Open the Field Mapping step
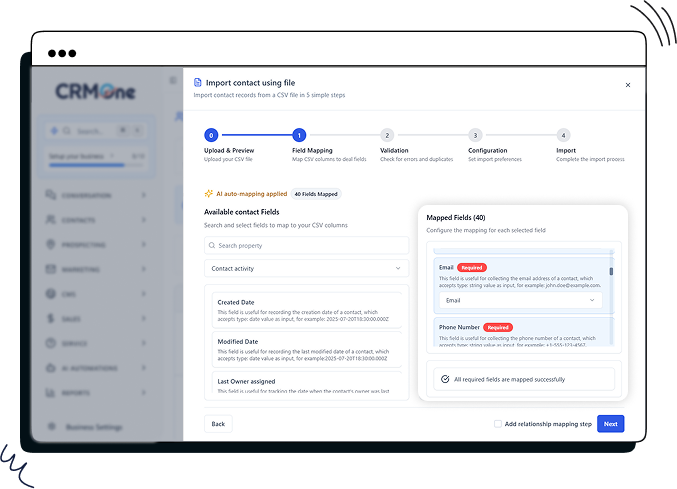This screenshot has width=677, height=489. click(x=299, y=135)
